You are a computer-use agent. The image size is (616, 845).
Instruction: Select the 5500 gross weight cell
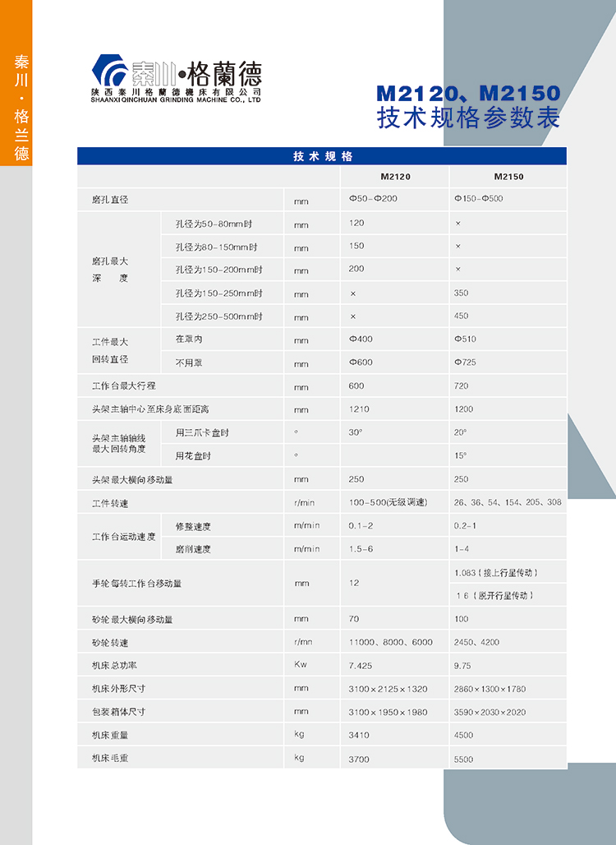[463, 760]
